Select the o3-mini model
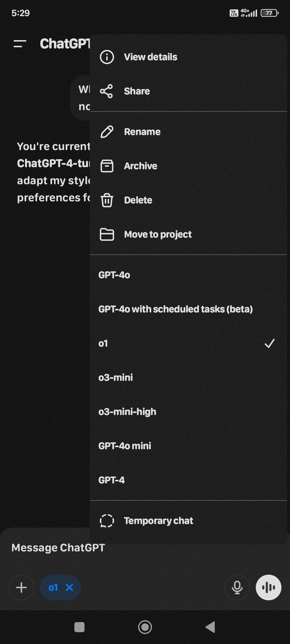This screenshot has width=290, height=644. (x=188, y=378)
